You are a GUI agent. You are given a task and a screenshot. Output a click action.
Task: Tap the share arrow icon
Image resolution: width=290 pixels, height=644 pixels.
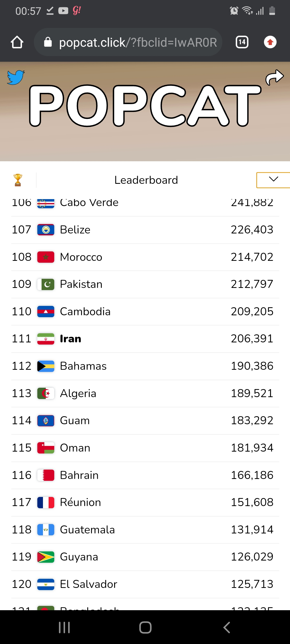(274, 78)
